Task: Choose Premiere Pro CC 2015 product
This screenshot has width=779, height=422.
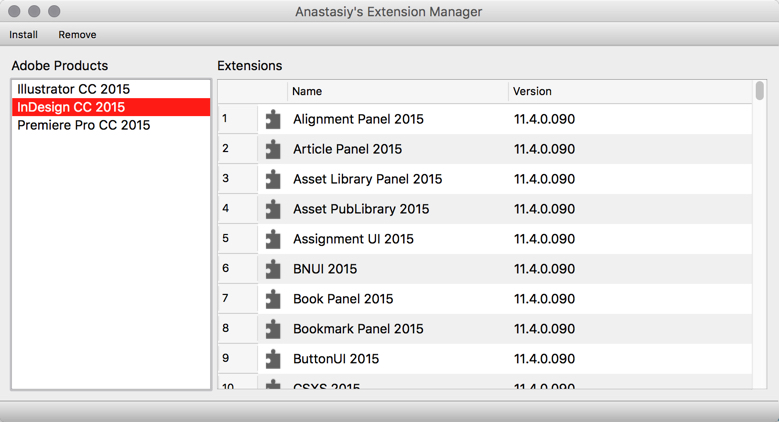Action: (x=111, y=125)
